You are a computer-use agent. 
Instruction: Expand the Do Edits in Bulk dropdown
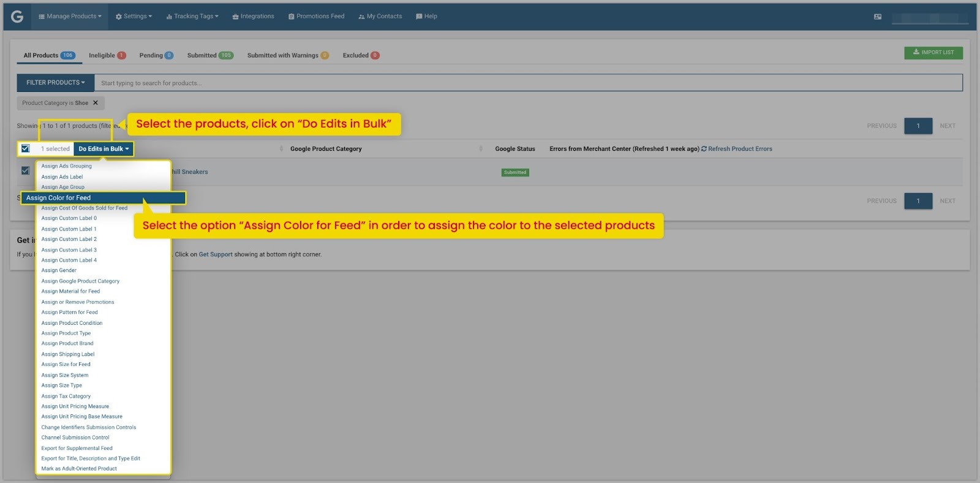click(x=103, y=149)
